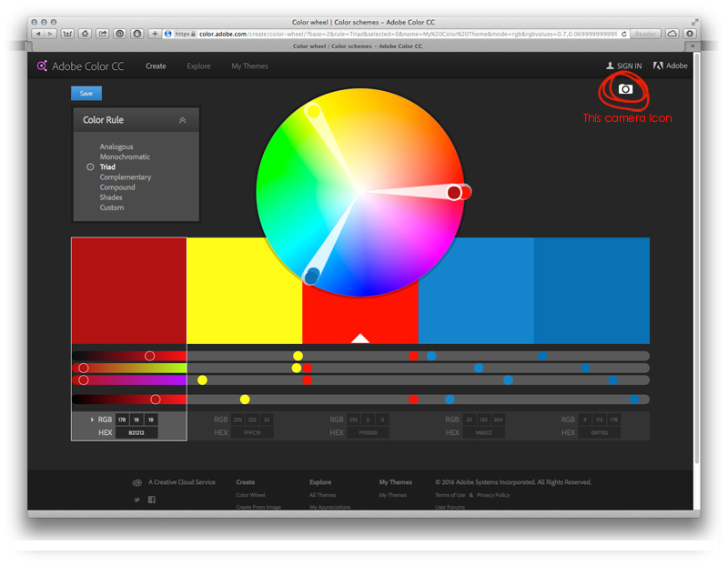Select the Compound color rule

click(117, 187)
